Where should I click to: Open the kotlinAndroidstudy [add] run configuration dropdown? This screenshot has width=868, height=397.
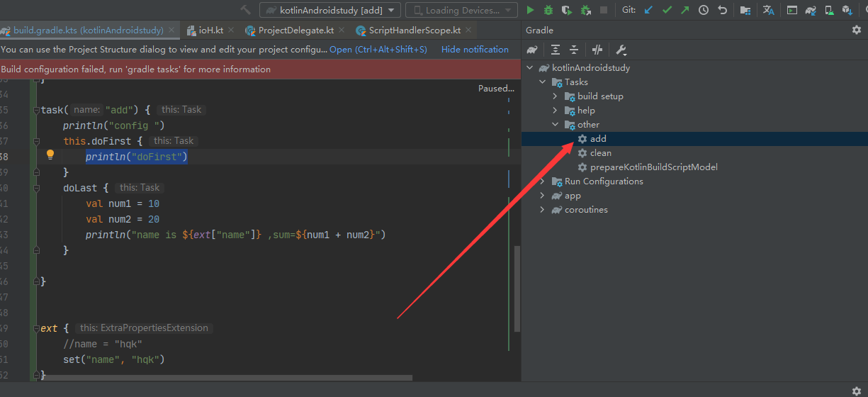coord(330,10)
